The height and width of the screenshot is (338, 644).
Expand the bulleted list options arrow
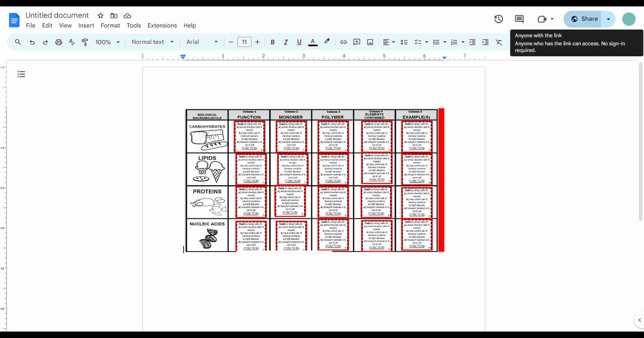(x=445, y=42)
